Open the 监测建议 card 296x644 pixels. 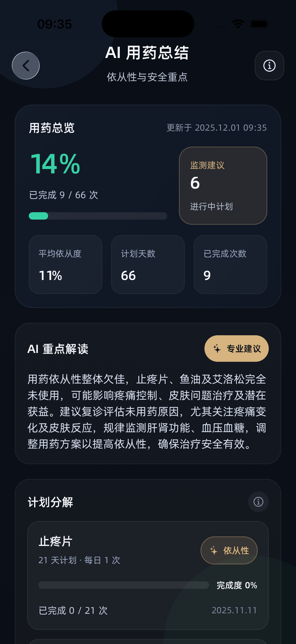pyautogui.click(x=223, y=185)
